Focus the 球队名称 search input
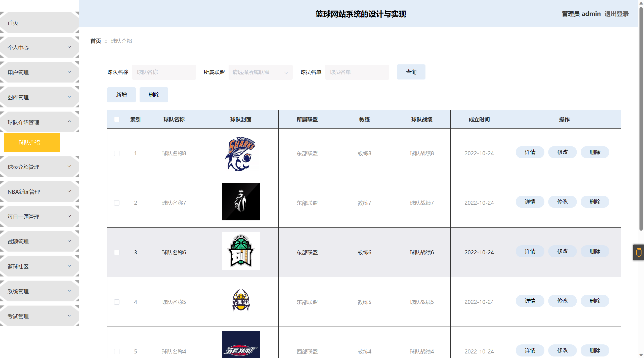This screenshot has width=644, height=358. click(x=164, y=72)
